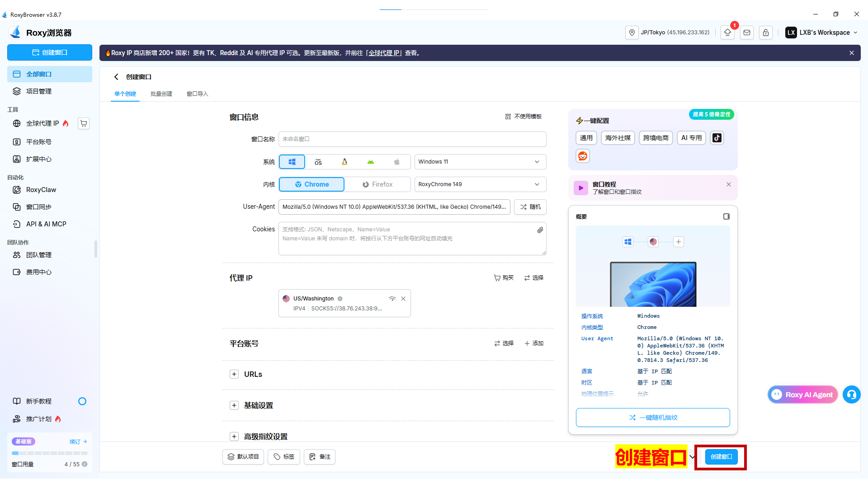868x488 pixels.
Task: Click the back arrow beside 创建窗口 title
Action: (x=116, y=77)
